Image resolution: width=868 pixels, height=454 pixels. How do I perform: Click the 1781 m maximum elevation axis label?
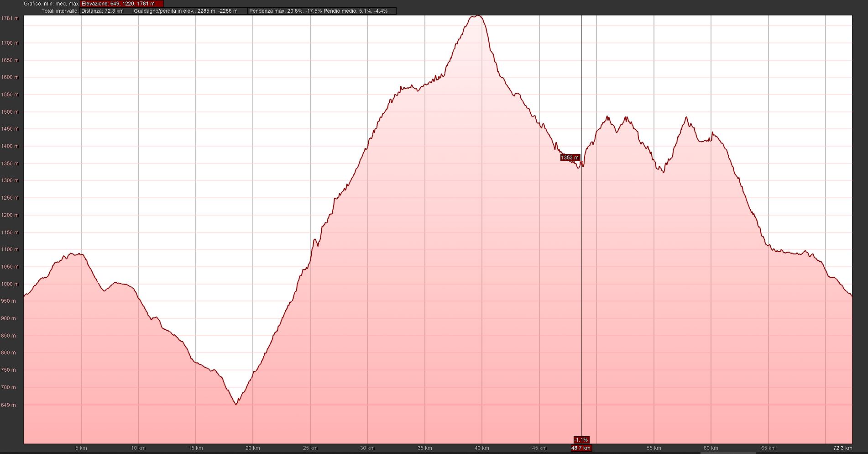(10, 19)
